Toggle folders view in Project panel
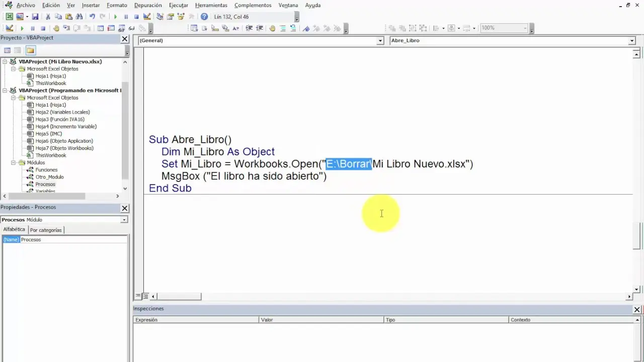This screenshot has height=362, width=644. 30,50
